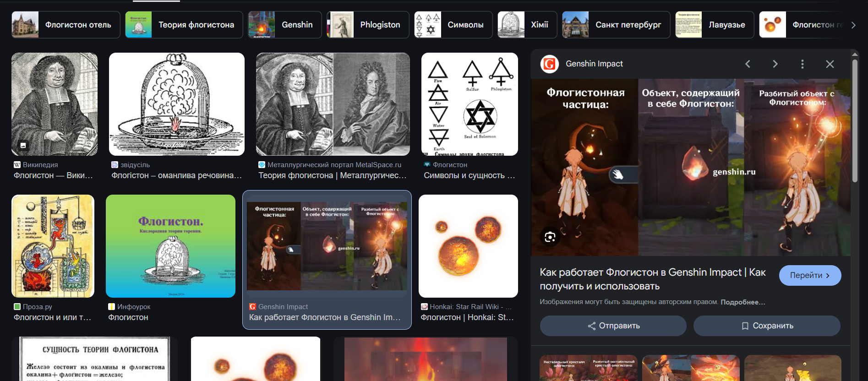The height and width of the screenshot is (381, 868).
Task: Click the Genshin Impact site logo in the panel
Action: 550,64
